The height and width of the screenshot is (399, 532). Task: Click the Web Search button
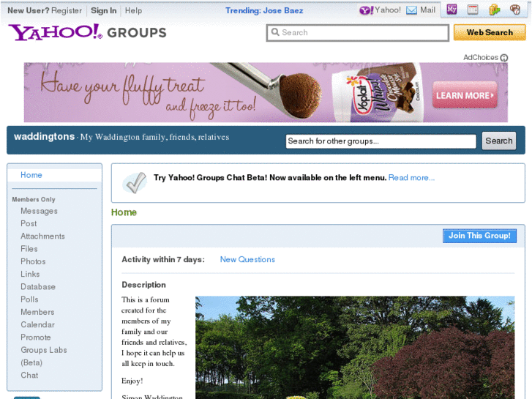[x=490, y=33]
